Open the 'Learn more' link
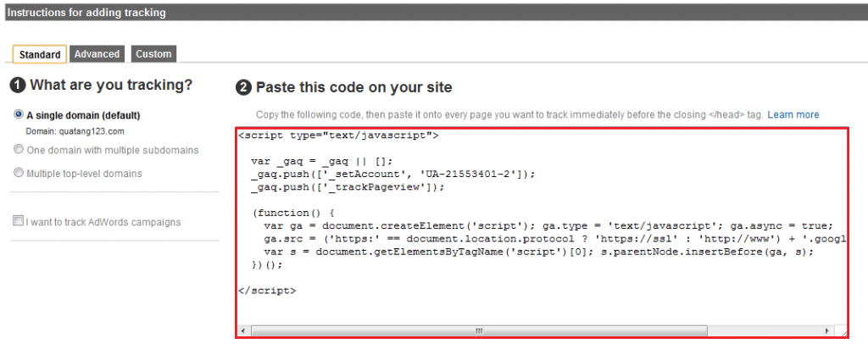Viewport: 868px width, 355px height. pos(793,115)
